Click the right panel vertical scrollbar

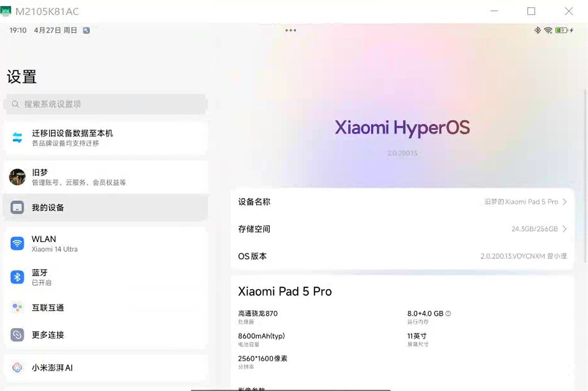[585, 176]
